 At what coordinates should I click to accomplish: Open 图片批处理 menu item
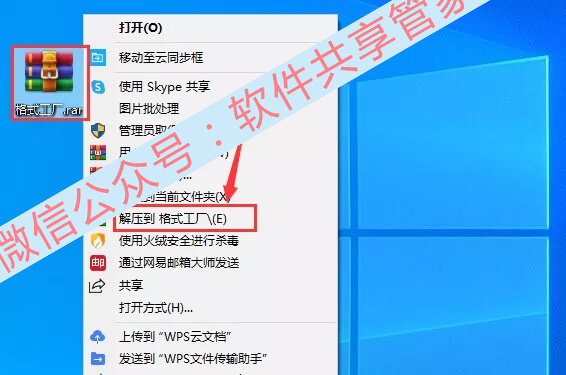(149, 109)
